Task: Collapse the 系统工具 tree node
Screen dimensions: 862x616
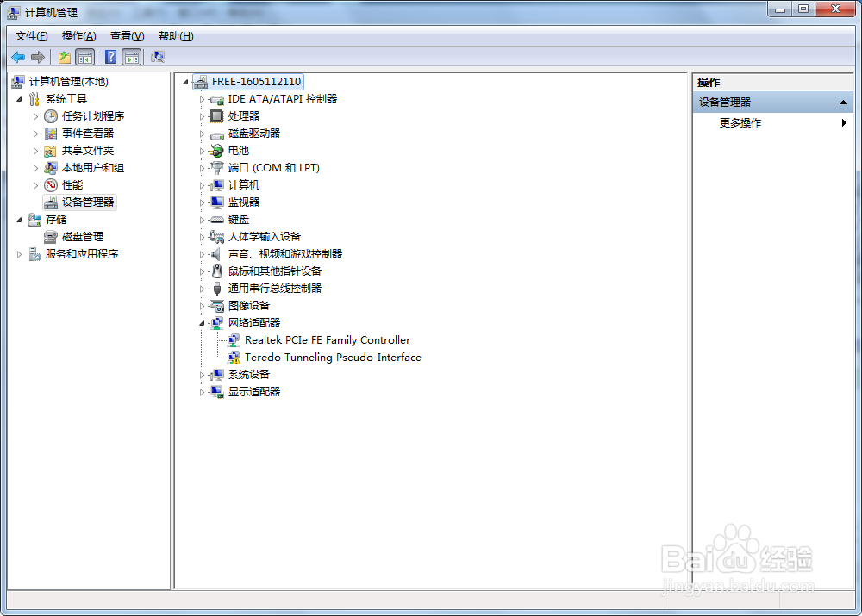Action: (x=19, y=99)
